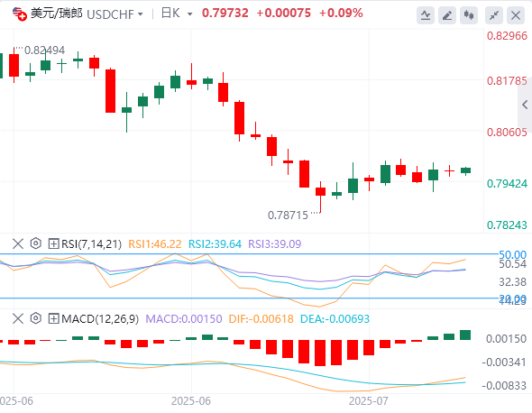Click the RSI 50.00 level line
This screenshot has width=532, height=413.
pyautogui.click(x=250, y=253)
